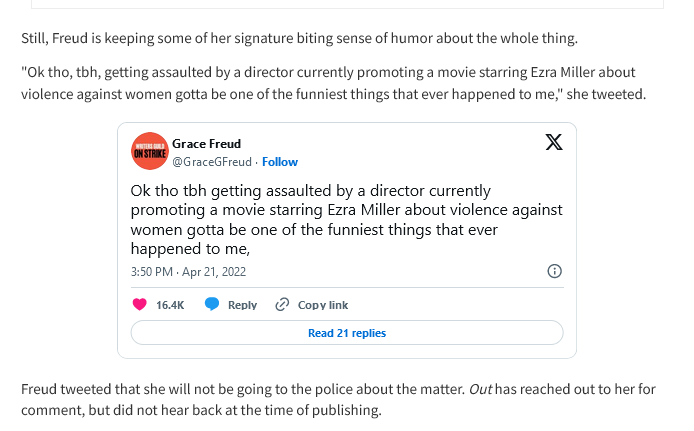Open the tweet info circle icon
This screenshot has width=694, height=431.
pyautogui.click(x=554, y=271)
